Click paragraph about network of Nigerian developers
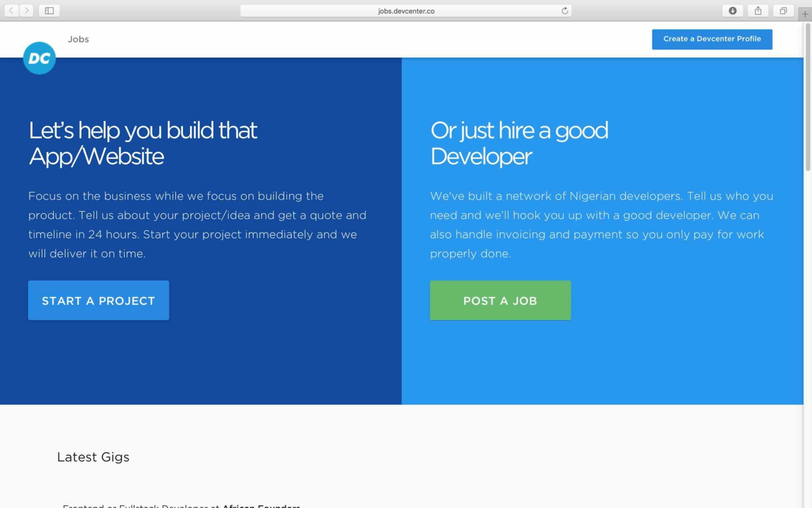 [x=602, y=225]
